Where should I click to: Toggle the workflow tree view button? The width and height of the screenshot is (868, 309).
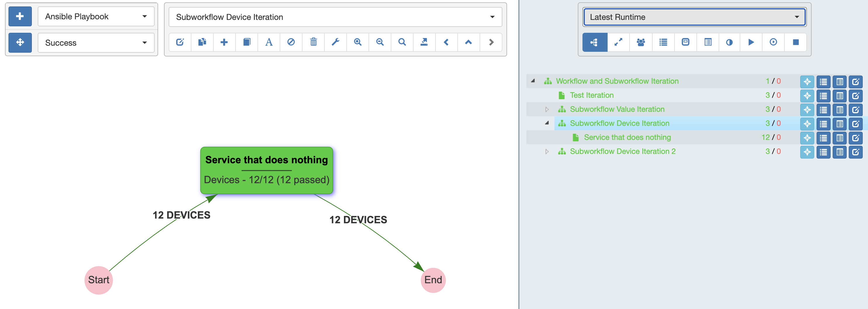[x=595, y=42]
